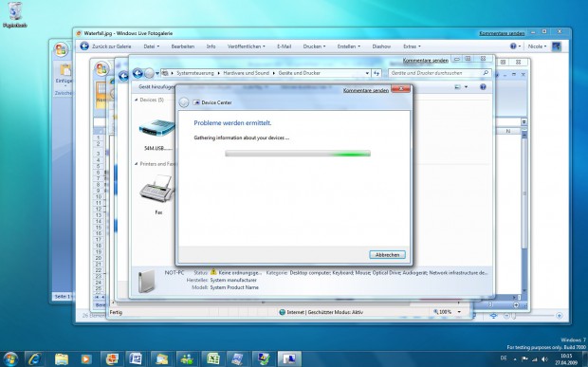588x367 pixels.
Task: Click the volume icon in system tray
Action: tap(544, 359)
